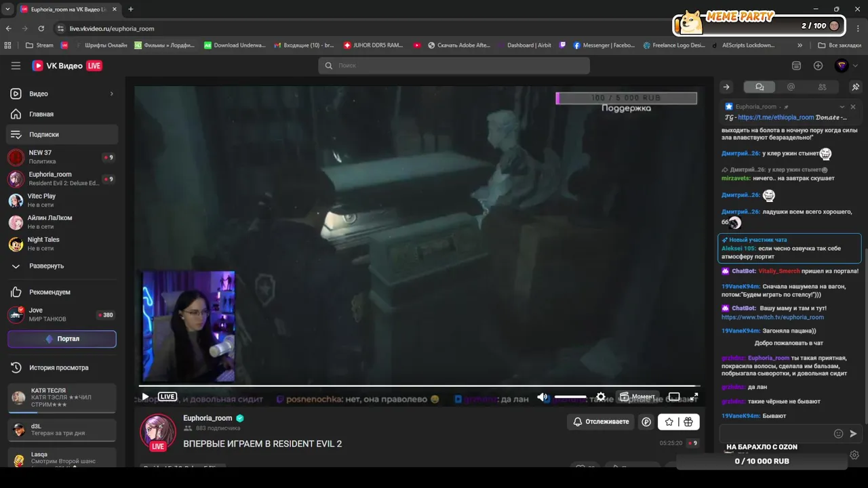Click the P points icon button
Screen dimensions: 868x488
[646, 422]
